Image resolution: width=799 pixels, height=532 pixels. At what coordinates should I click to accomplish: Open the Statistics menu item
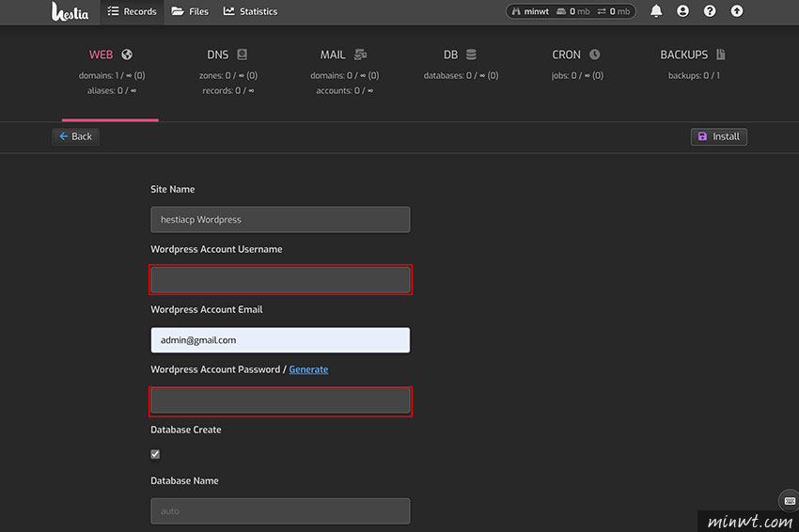250,11
